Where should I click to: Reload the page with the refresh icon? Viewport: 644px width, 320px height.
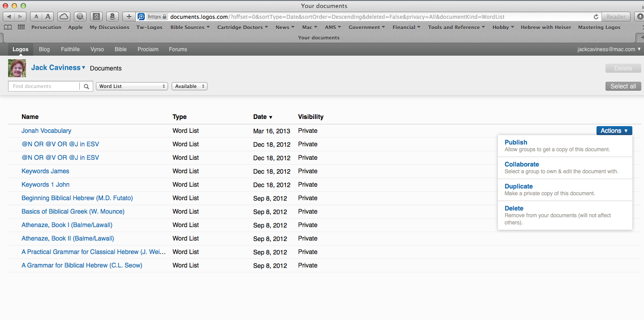[x=596, y=17]
